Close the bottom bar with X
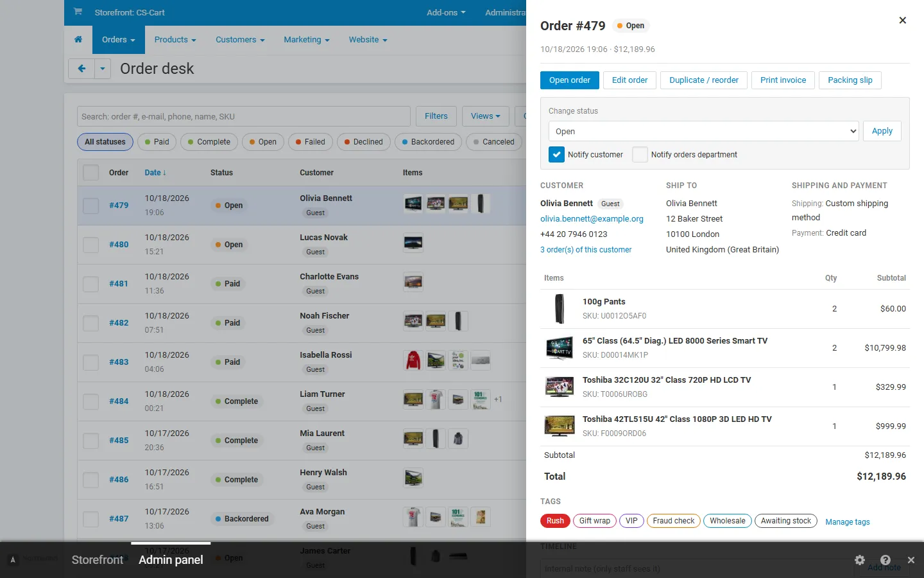The width and height of the screenshot is (924, 578). click(911, 560)
